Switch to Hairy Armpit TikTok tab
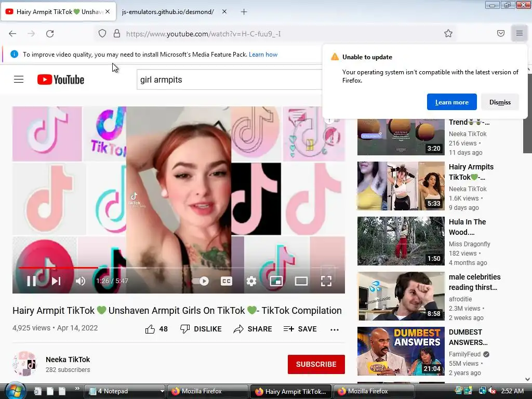 [x=58, y=12]
